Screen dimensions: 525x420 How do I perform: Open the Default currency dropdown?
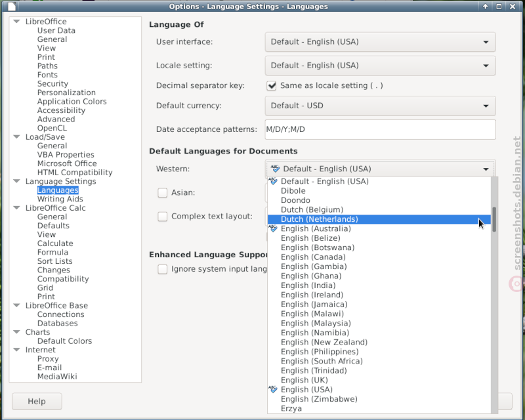(x=380, y=106)
